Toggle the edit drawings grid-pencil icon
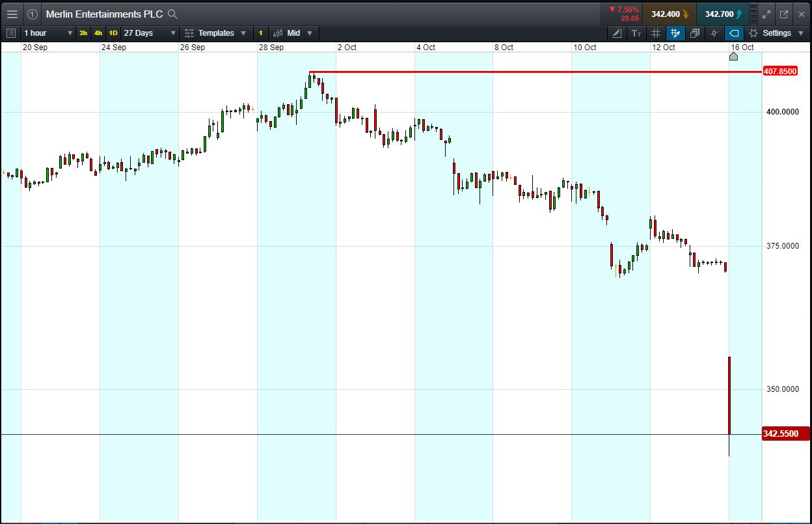The width and height of the screenshot is (812, 524). click(x=675, y=33)
